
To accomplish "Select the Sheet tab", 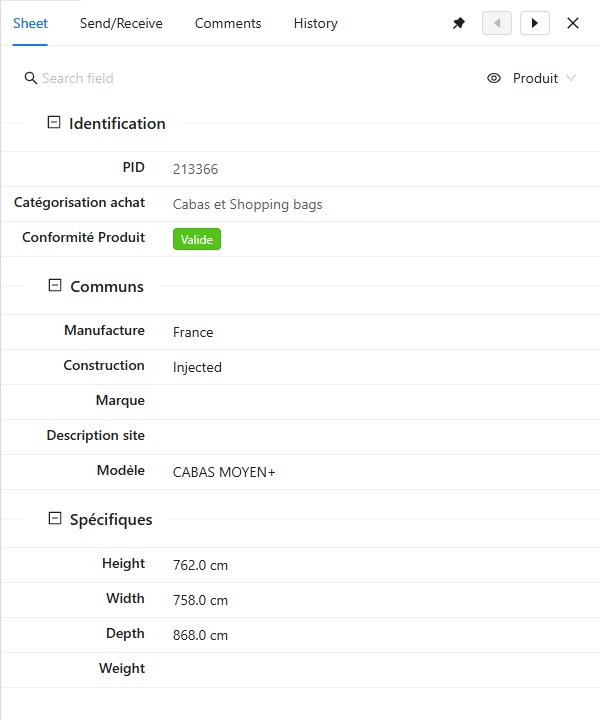I will 30,23.
